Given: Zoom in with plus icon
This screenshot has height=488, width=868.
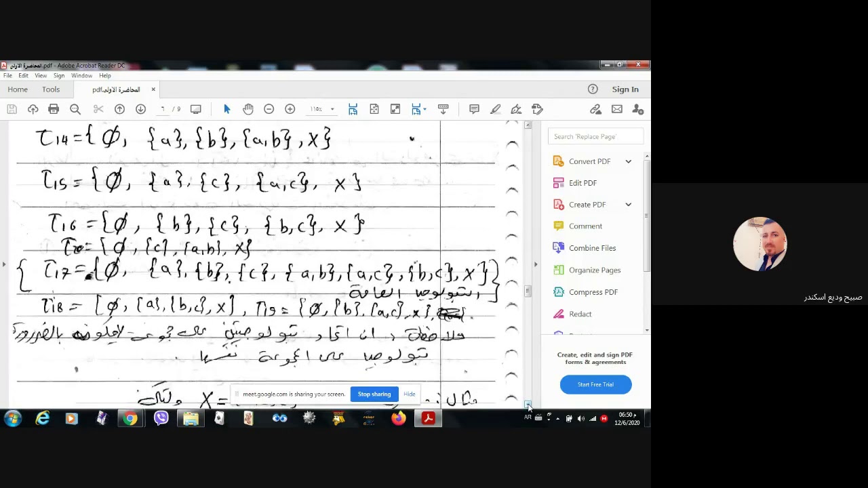Looking at the screenshot, I should click(x=290, y=109).
